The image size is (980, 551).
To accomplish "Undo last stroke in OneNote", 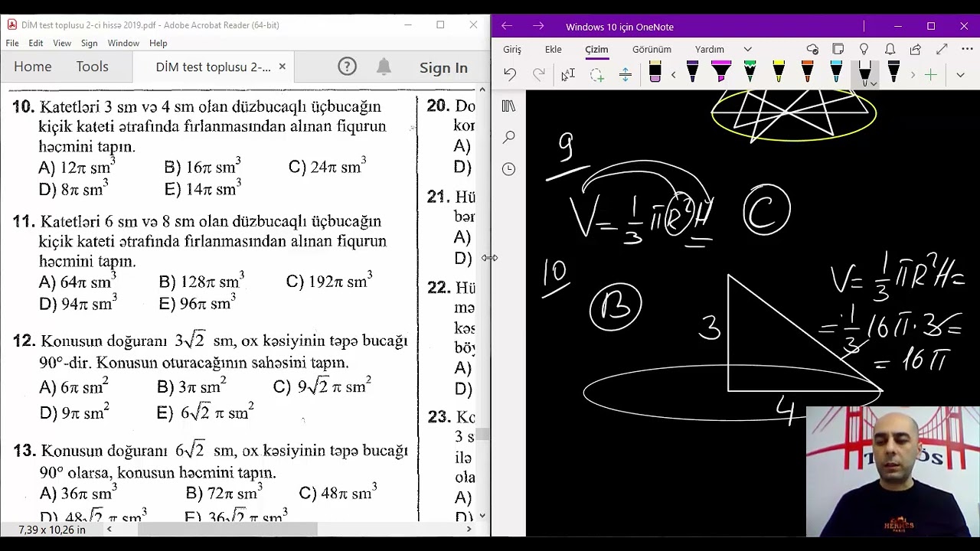I will click(510, 74).
